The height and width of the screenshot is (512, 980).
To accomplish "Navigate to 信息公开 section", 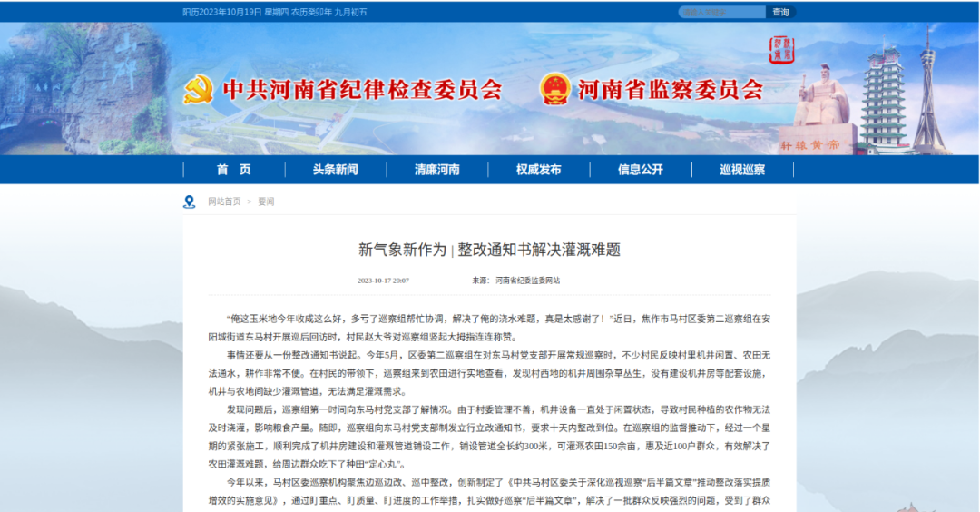I will click(640, 170).
